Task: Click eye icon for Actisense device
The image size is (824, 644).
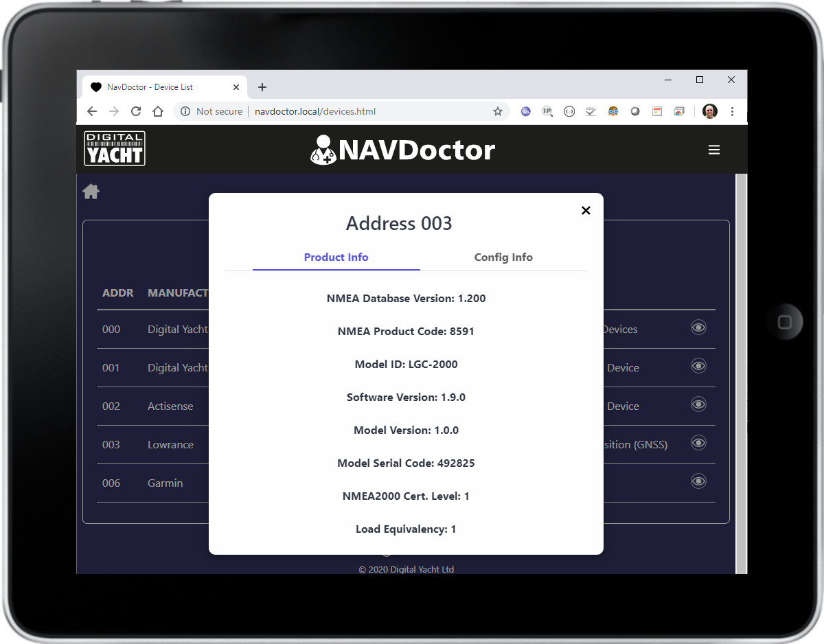Action: point(698,404)
